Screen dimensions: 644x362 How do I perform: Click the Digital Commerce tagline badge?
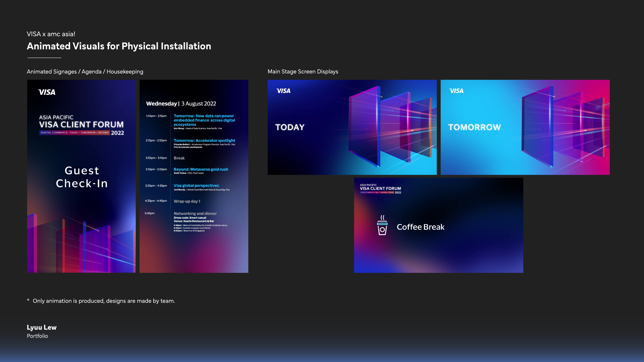point(74,133)
